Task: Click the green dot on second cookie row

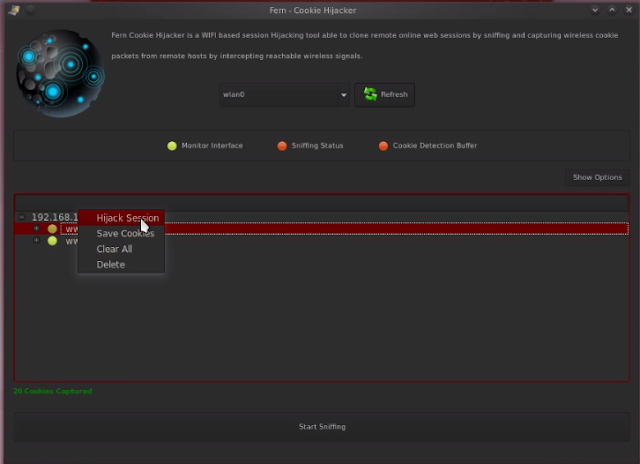Action: point(52,241)
